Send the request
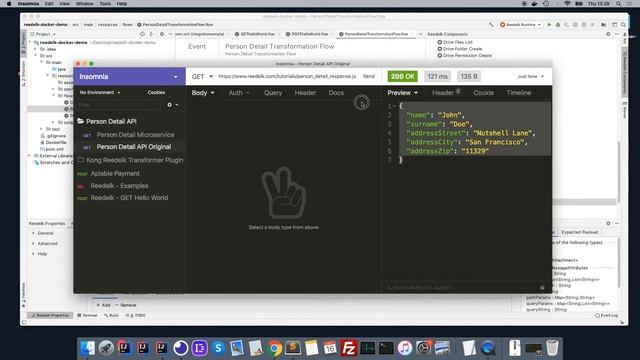 369,77
